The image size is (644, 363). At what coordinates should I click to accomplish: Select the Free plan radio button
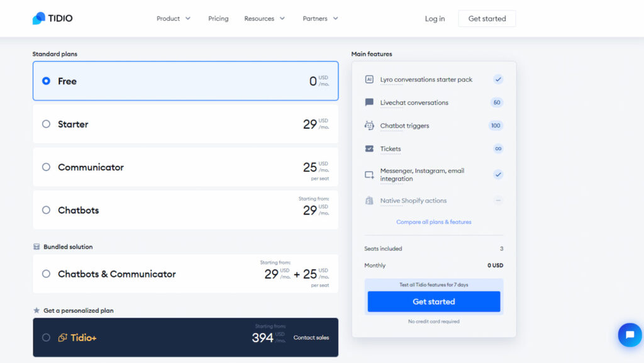[x=46, y=81]
